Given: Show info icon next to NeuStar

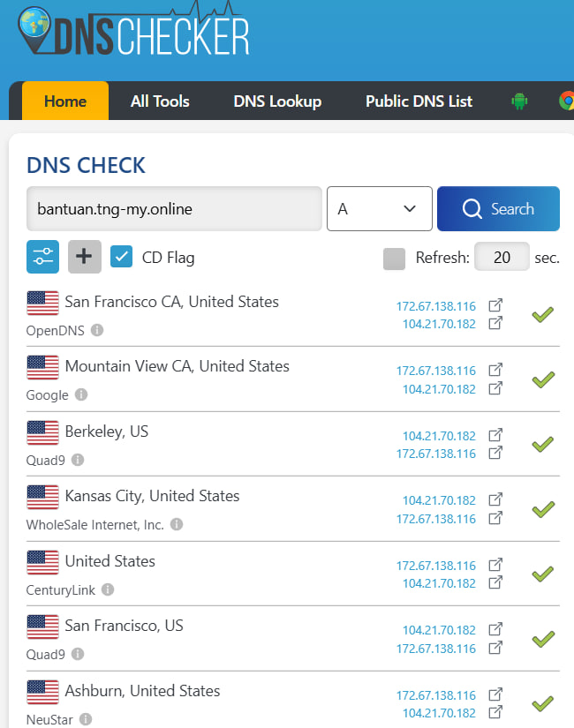Looking at the screenshot, I should [86, 719].
